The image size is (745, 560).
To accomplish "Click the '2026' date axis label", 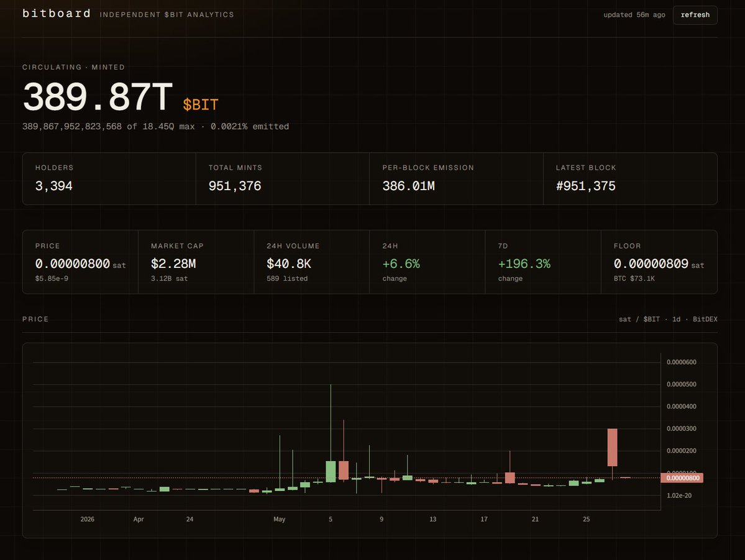I will 88,519.
